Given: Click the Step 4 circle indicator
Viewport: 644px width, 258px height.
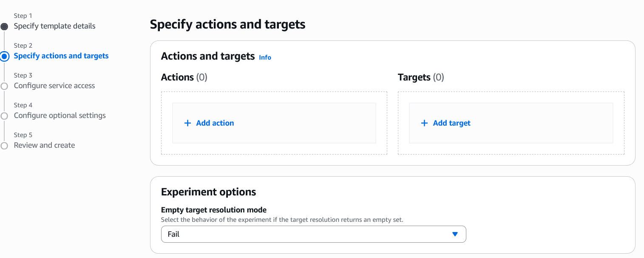Looking at the screenshot, I should pos(5,115).
